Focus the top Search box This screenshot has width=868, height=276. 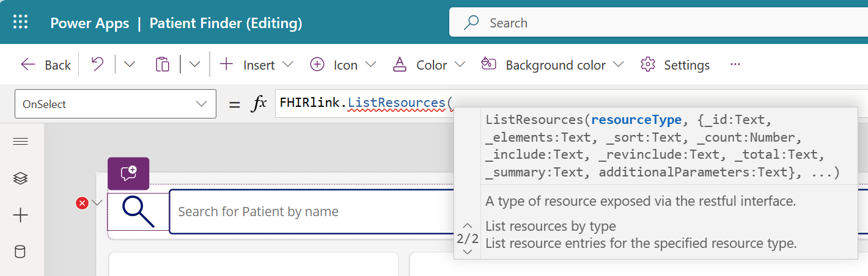click(x=658, y=23)
